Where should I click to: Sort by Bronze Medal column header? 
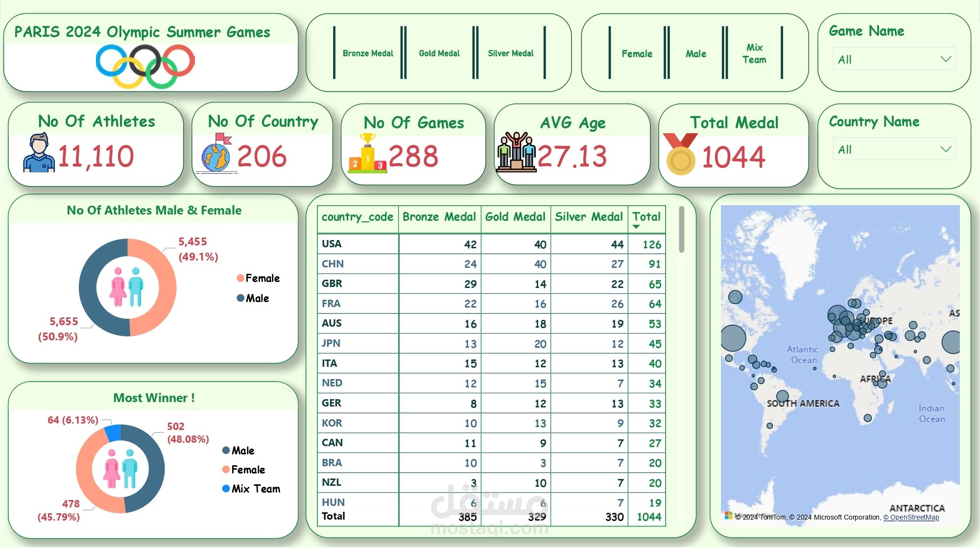[x=439, y=217]
